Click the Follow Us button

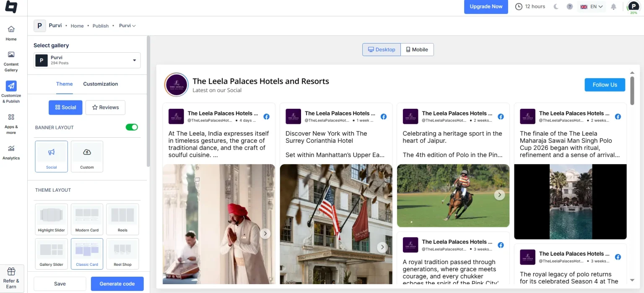point(605,85)
